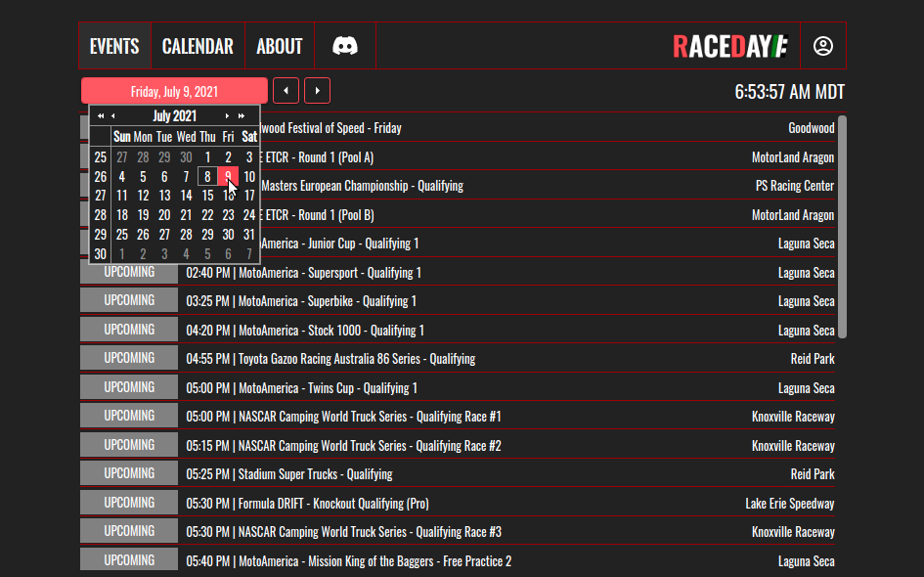924x577 pixels.
Task: Click the Goodwood venue name
Action: coord(812,128)
